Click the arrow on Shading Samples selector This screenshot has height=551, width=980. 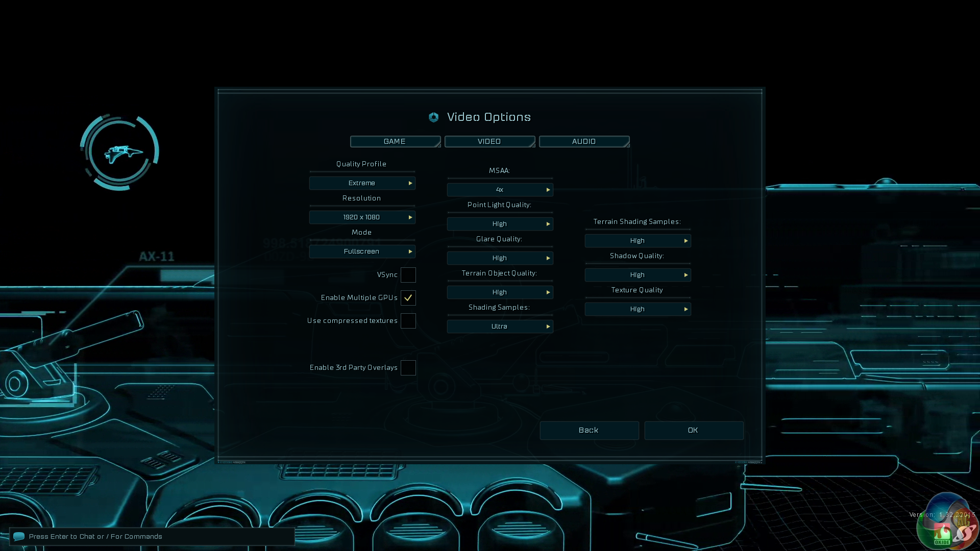(548, 327)
